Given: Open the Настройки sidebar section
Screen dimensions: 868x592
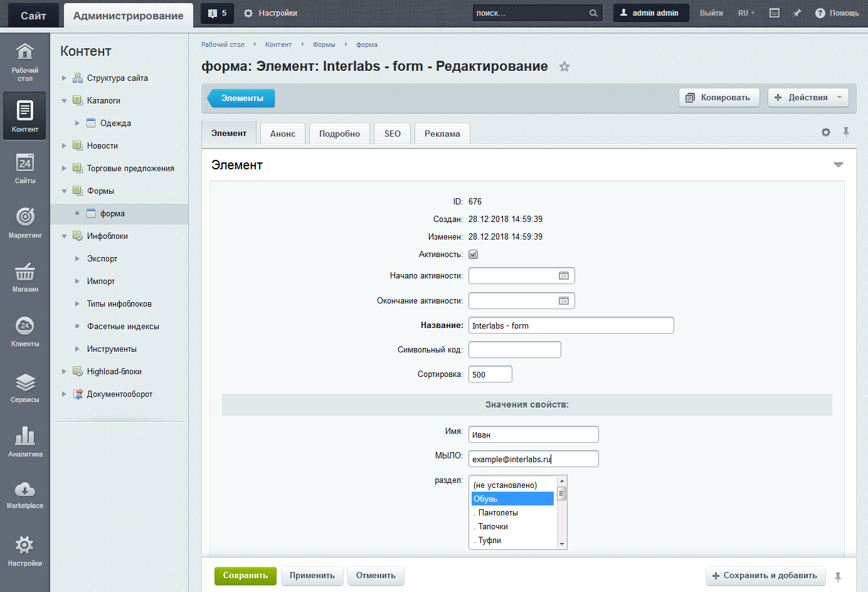Looking at the screenshot, I should pos(25,551).
